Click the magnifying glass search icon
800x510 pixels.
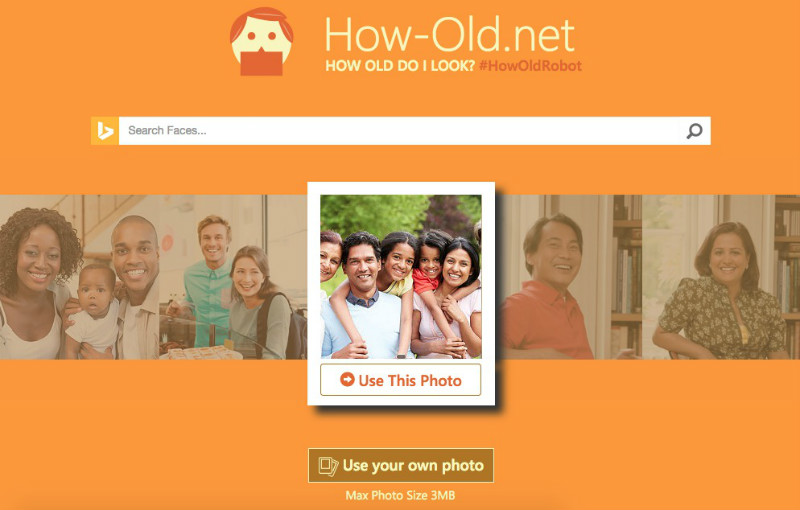coord(694,131)
